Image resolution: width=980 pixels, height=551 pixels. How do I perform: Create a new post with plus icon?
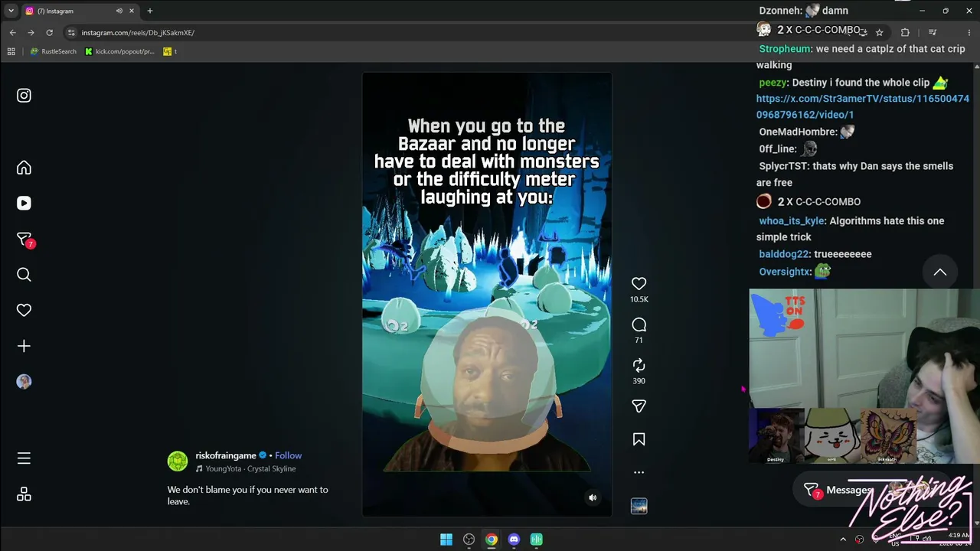click(24, 346)
